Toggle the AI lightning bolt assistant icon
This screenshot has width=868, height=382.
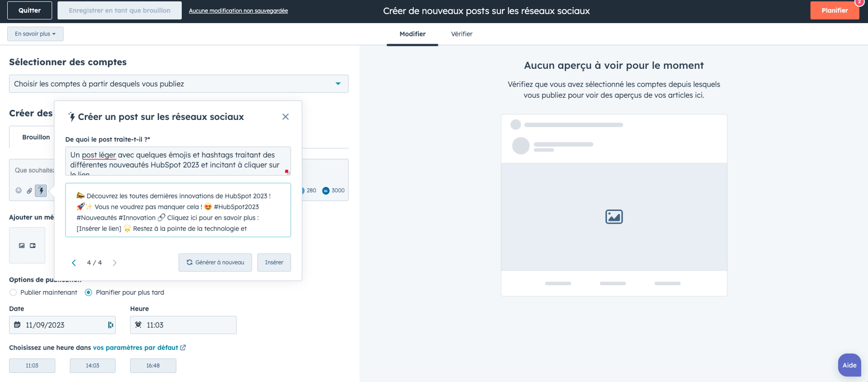click(x=41, y=191)
